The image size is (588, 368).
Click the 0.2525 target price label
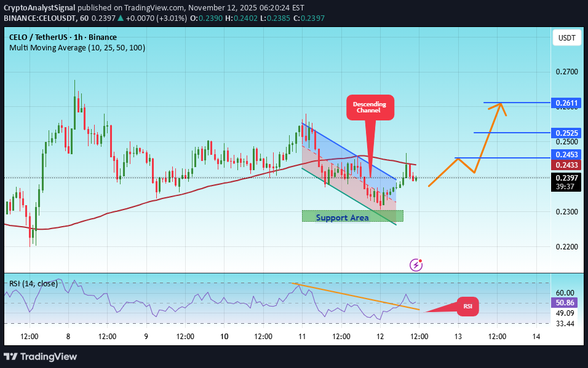pos(566,133)
